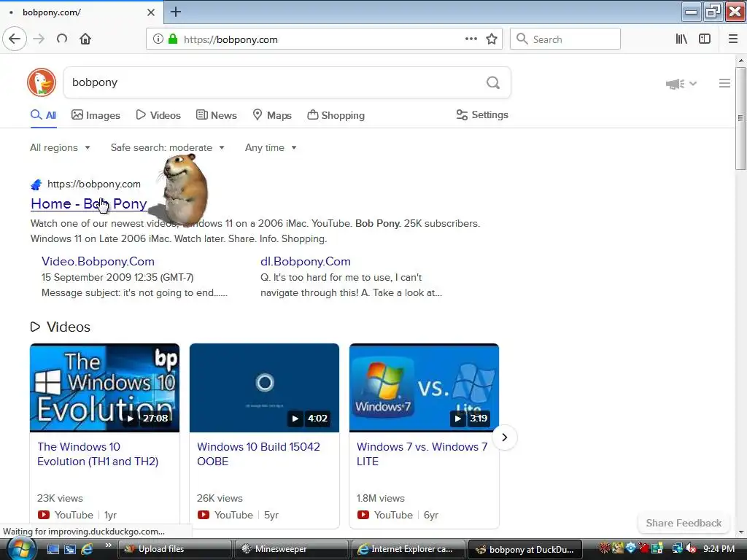The image size is (747, 560).
Task: Open Windows 10 Build 15042 OOBE title
Action: point(258,454)
